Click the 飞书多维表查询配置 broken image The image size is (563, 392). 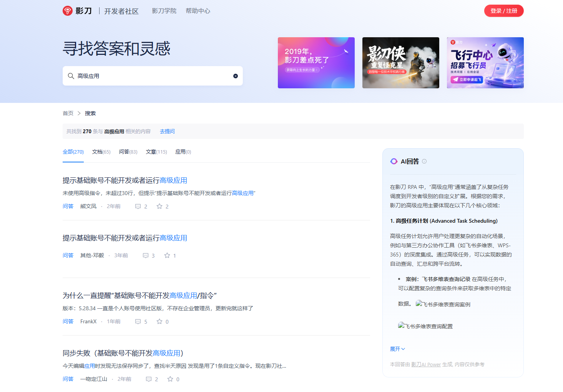point(425,326)
